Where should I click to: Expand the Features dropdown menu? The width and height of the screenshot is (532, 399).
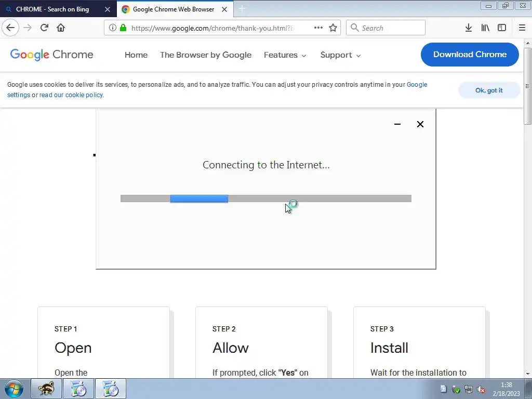pos(285,55)
